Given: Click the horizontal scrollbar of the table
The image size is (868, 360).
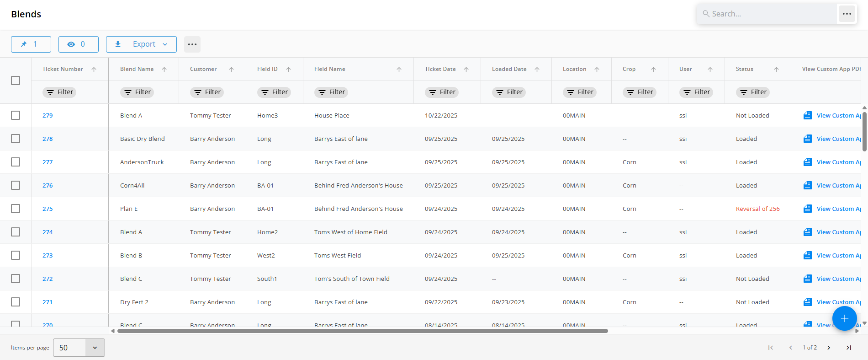Looking at the screenshot, I should 363,331.
